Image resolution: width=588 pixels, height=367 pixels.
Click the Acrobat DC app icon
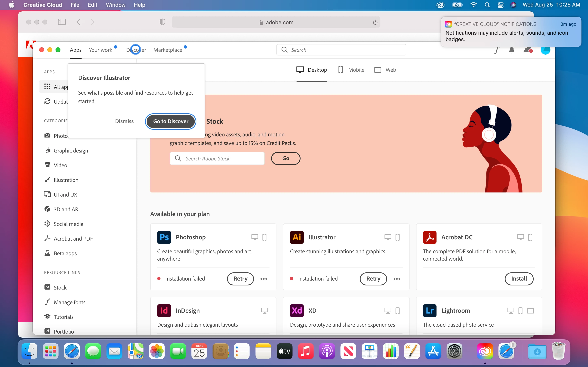430,237
